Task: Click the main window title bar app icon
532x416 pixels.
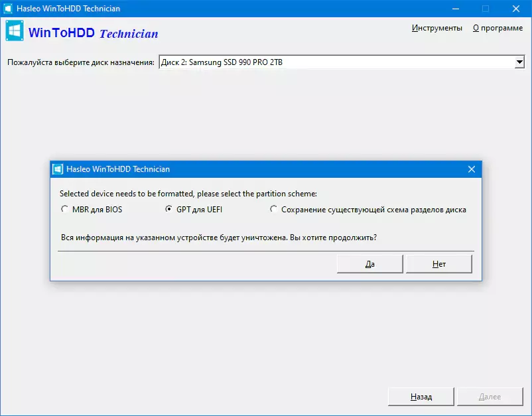Action: [x=8, y=9]
